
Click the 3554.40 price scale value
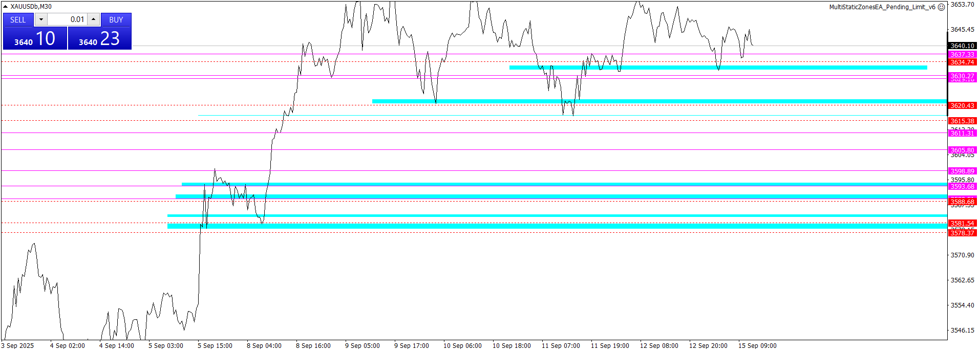point(963,305)
